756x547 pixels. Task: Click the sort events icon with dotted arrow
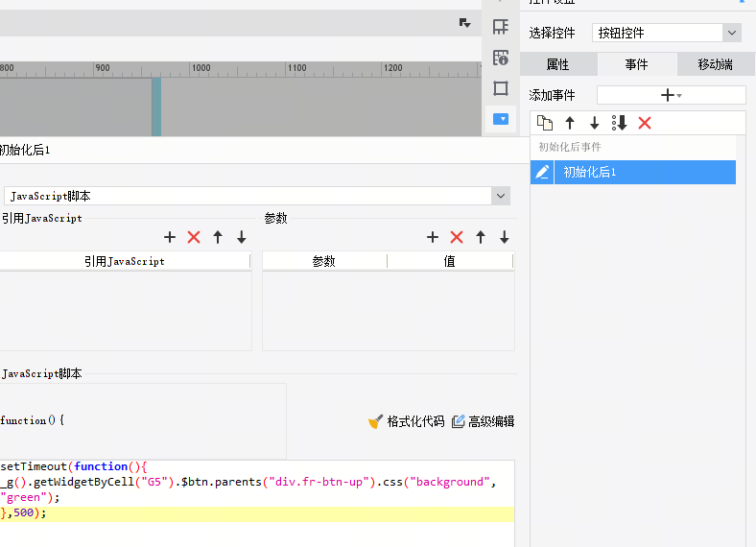click(x=619, y=123)
